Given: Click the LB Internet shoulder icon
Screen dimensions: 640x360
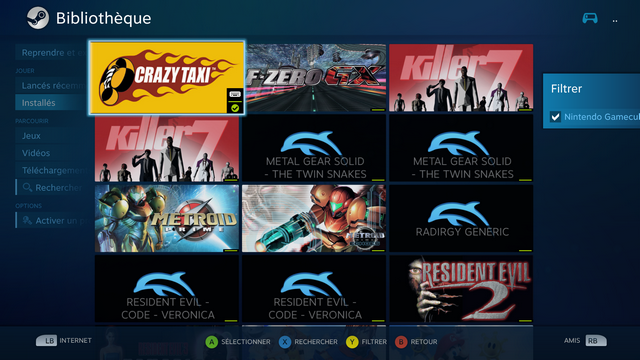Looking at the screenshot, I should [47, 340].
